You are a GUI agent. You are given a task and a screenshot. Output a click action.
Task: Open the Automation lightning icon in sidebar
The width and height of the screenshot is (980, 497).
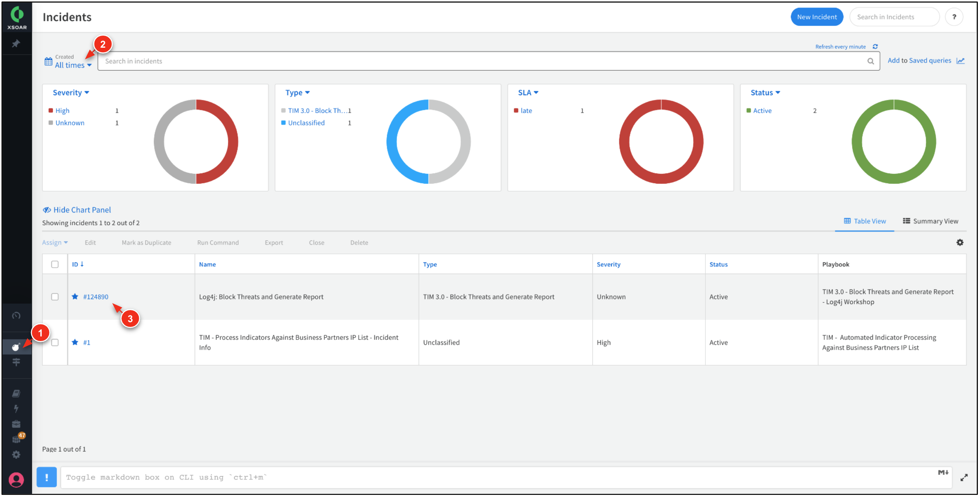click(x=16, y=409)
